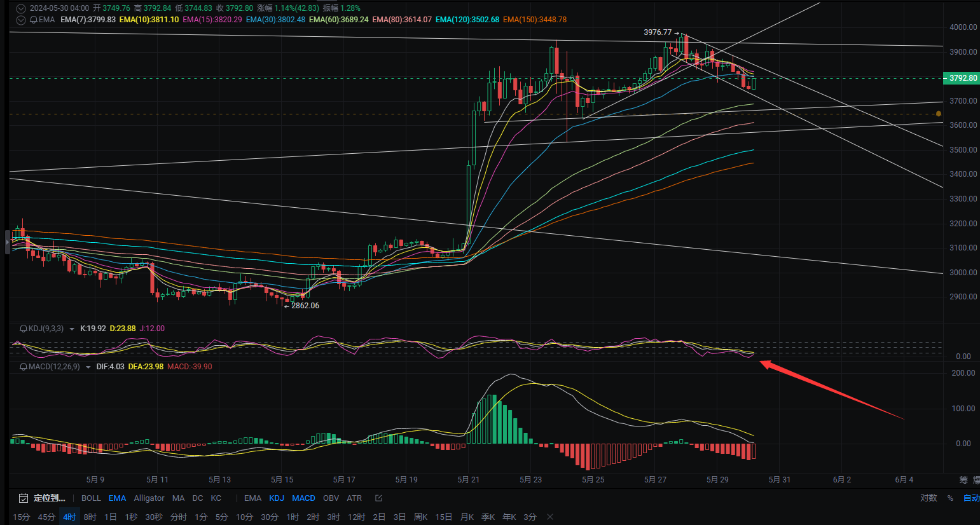Click the indicator edit icon after ATR

[379, 498]
